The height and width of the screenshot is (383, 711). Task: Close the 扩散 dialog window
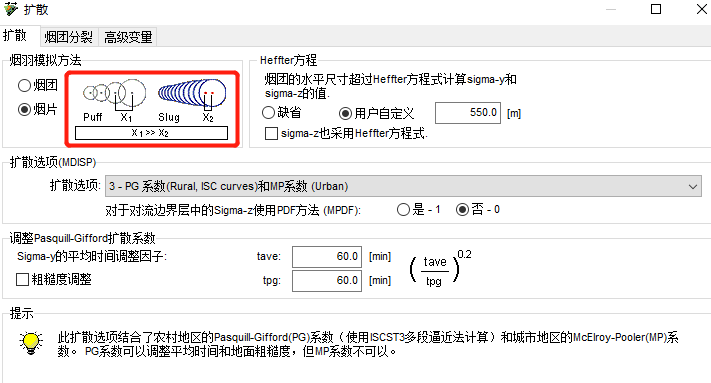pyautogui.click(x=701, y=9)
